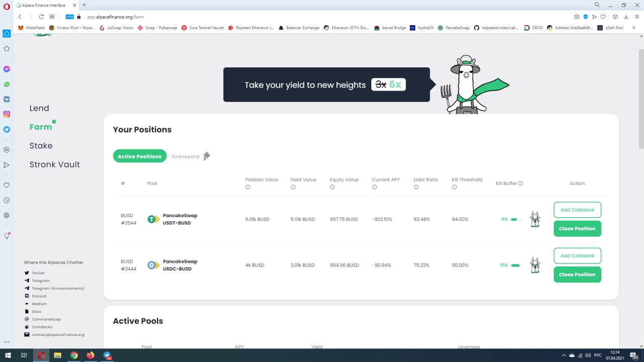644x362 pixels.
Task: Click the 15% kill buffer progress bar
Action: pos(517,265)
